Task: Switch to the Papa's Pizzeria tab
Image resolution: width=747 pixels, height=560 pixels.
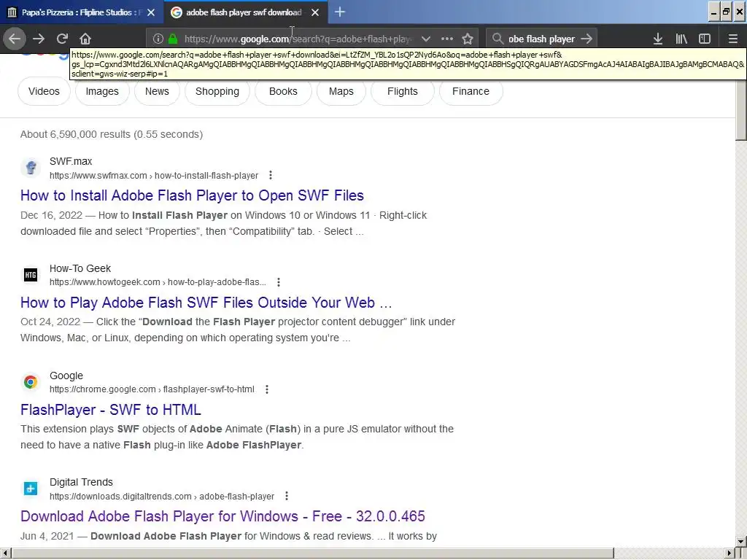Action: tap(82, 12)
